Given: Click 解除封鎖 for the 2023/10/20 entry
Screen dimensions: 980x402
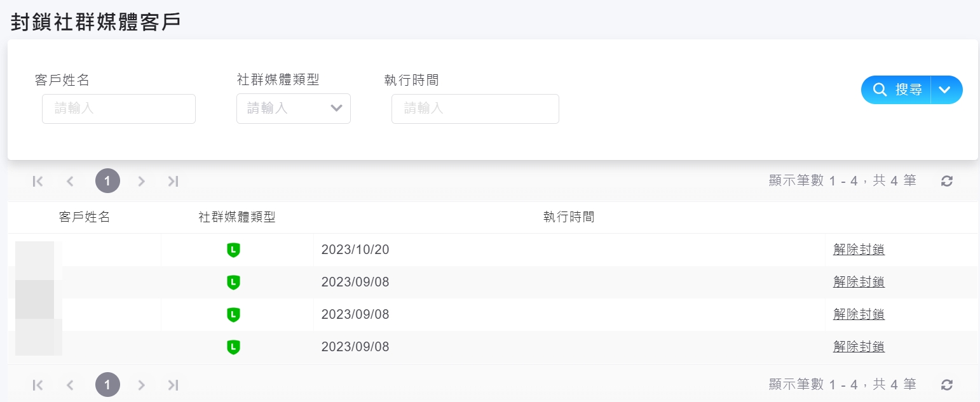Looking at the screenshot, I should 859,250.
